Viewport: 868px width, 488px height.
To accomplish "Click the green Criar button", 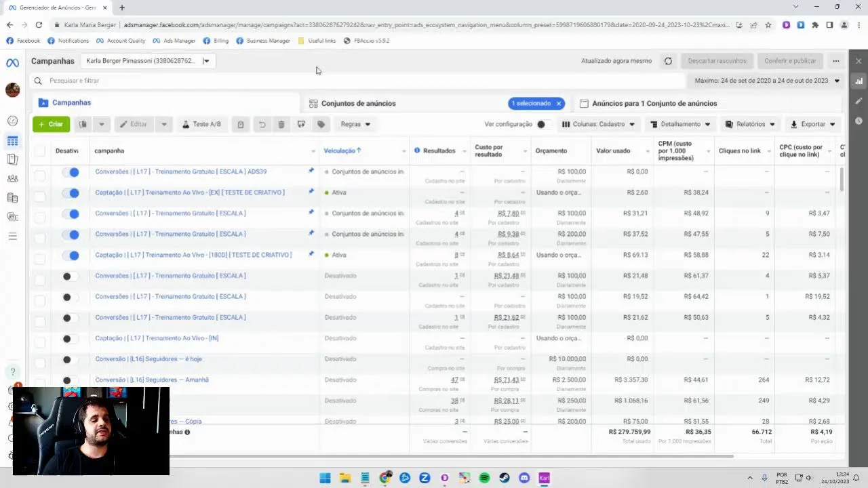I will pyautogui.click(x=51, y=125).
